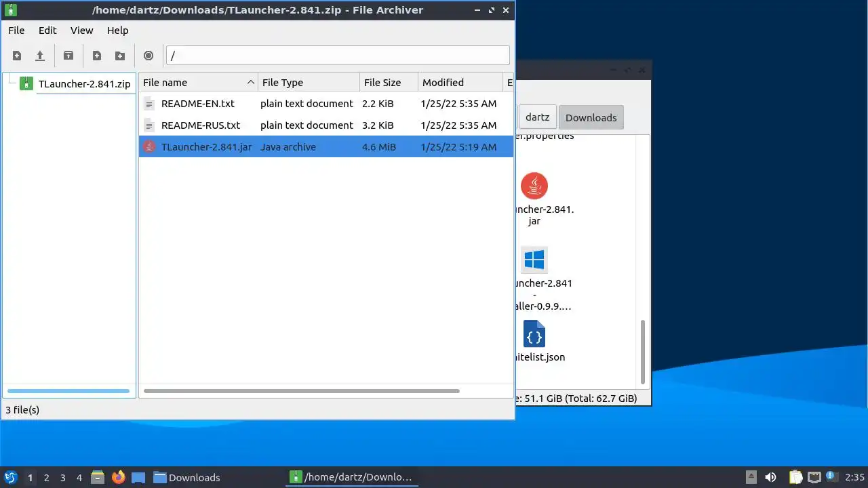Screen dimensions: 868x488
Task: Switch to workspace 4 in the pager
Action: click(x=79, y=478)
